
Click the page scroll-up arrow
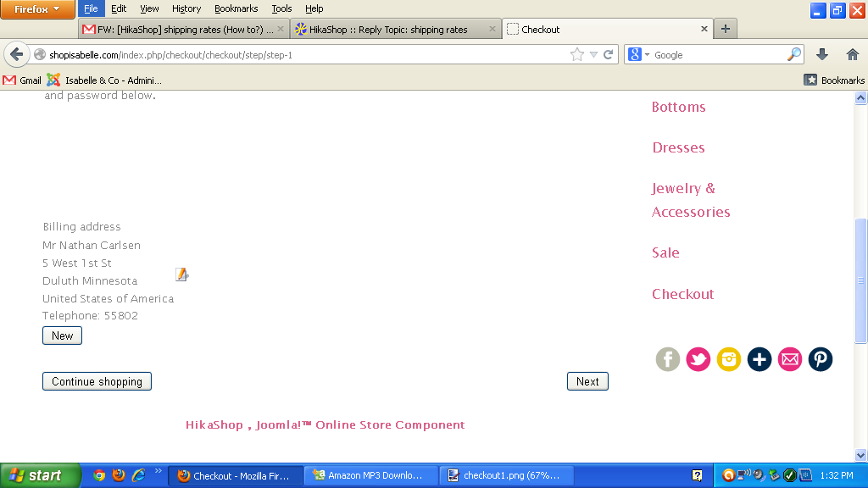click(x=860, y=98)
